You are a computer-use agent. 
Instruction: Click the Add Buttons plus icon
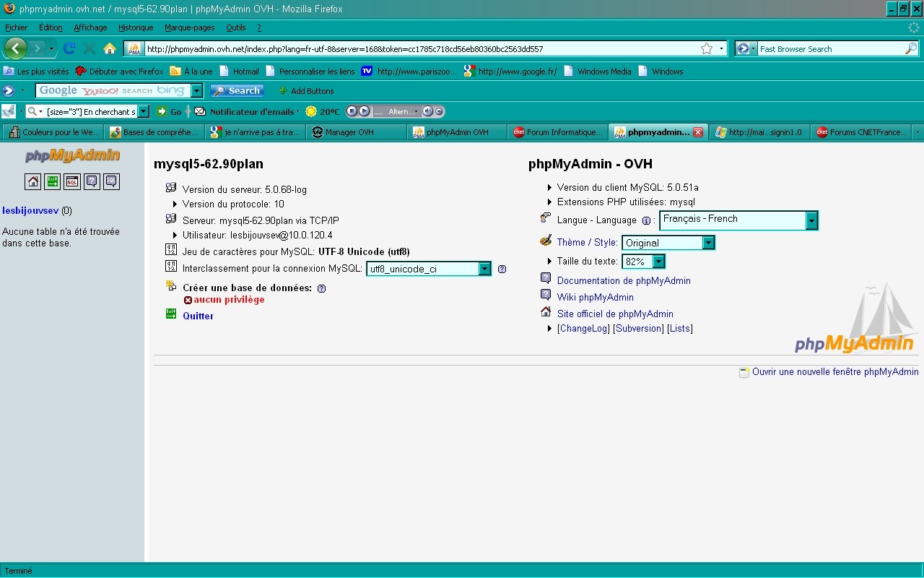click(283, 90)
